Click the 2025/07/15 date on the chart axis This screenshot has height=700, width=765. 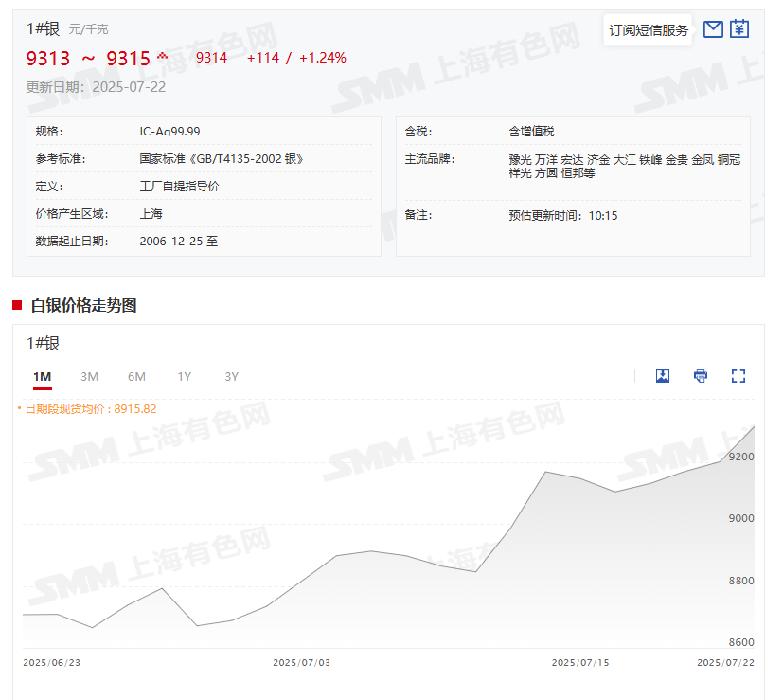tap(579, 663)
